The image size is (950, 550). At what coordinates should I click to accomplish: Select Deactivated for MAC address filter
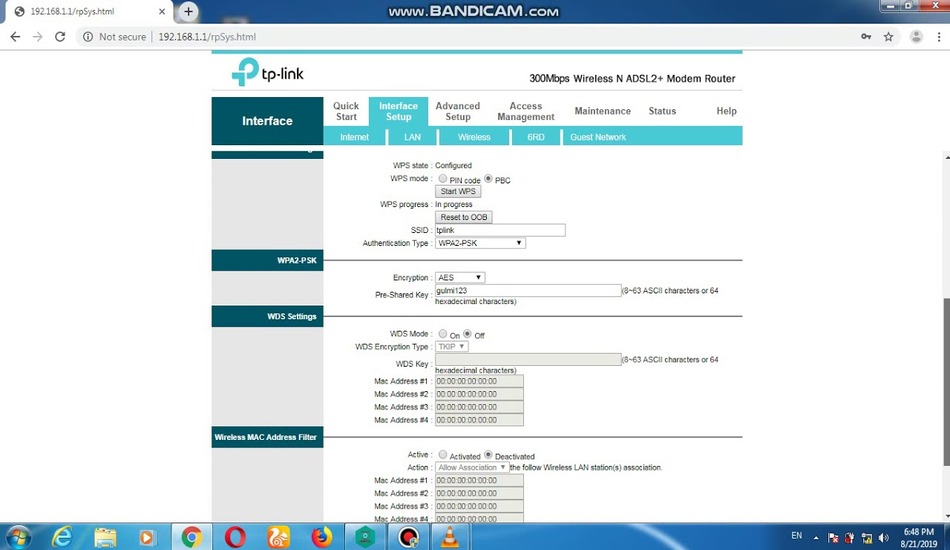(488, 454)
